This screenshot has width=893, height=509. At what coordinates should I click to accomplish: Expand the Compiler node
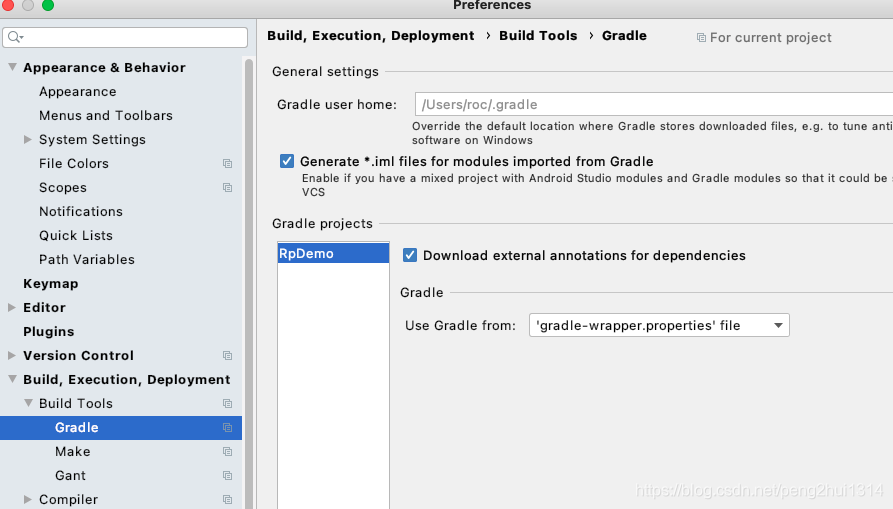(x=27, y=499)
